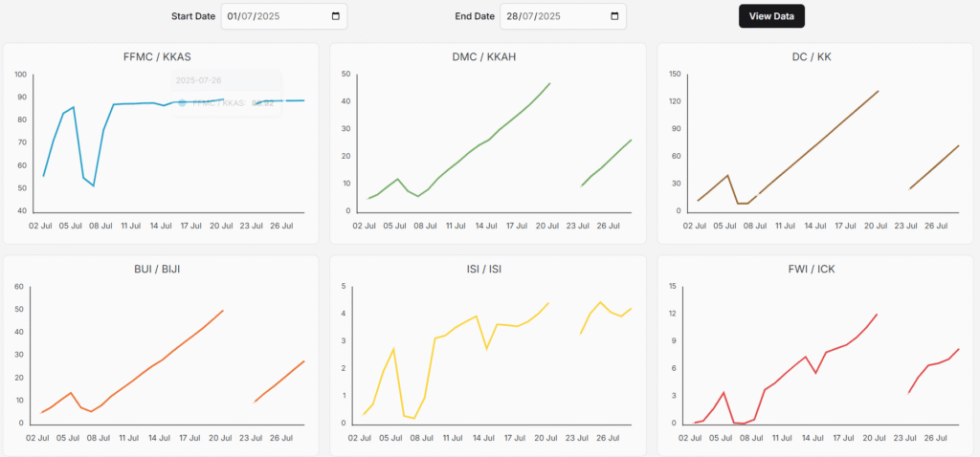Screen dimensions: 980x457
Task: Open the End Date calendar picker icon
Action: click(x=614, y=16)
